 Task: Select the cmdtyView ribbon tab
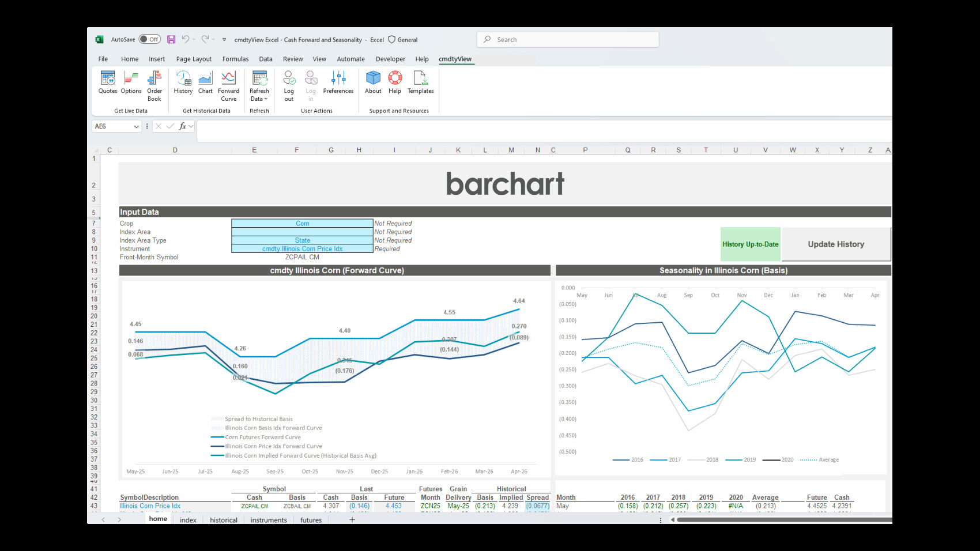click(455, 59)
